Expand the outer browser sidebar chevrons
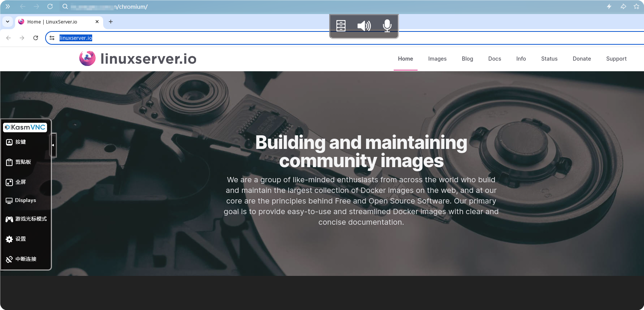Viewport: 644px width, 310px height. [8, 6]
